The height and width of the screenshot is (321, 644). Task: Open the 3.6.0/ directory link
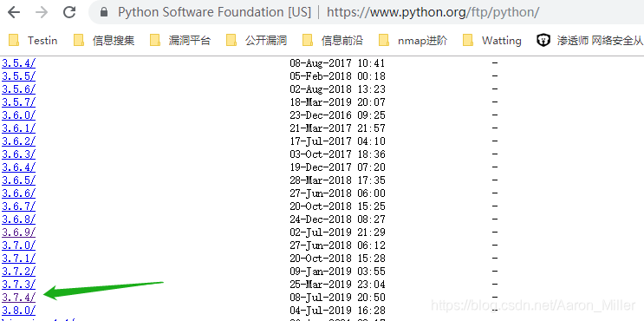[18, 115]
